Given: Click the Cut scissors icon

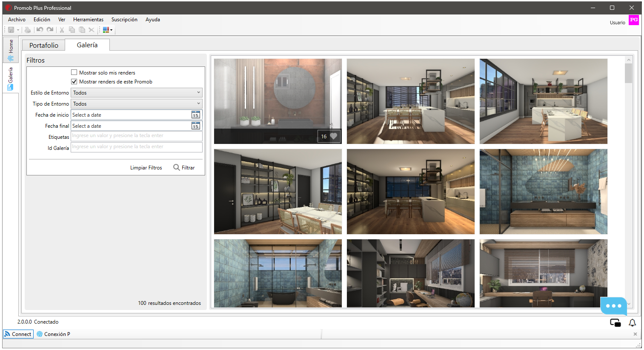Looking at the screenshot, I should pyautogui.click(x=62, y=30).
